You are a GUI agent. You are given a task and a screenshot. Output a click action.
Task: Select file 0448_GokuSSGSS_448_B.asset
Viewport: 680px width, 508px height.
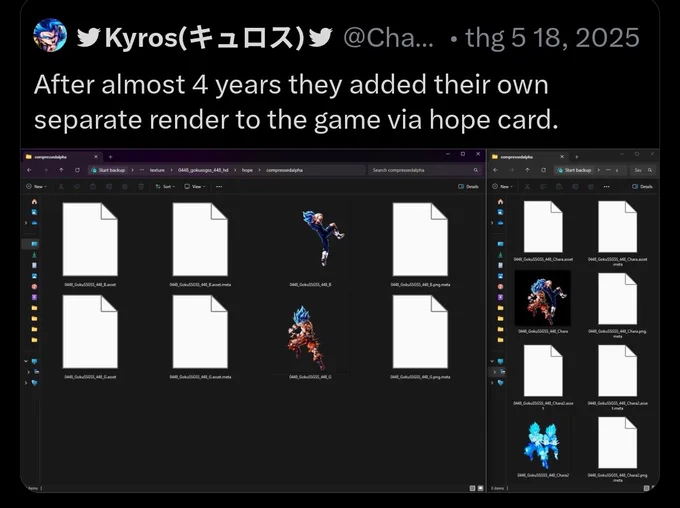90,245
